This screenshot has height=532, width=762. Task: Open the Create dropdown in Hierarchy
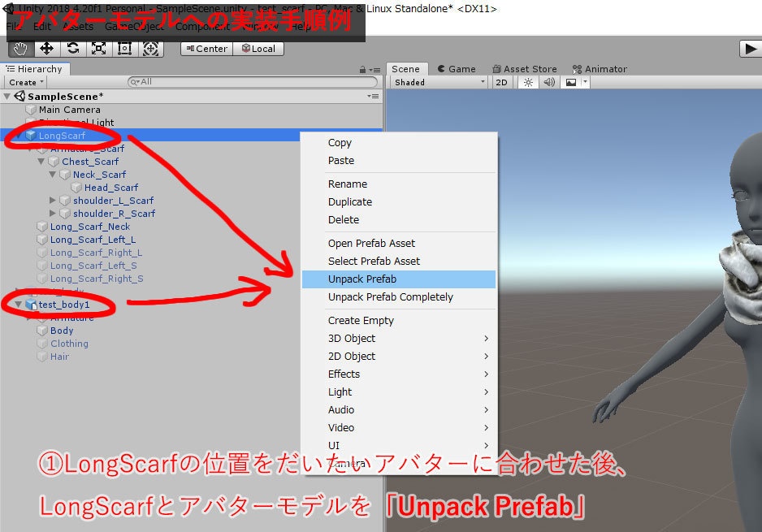[26, 82]
